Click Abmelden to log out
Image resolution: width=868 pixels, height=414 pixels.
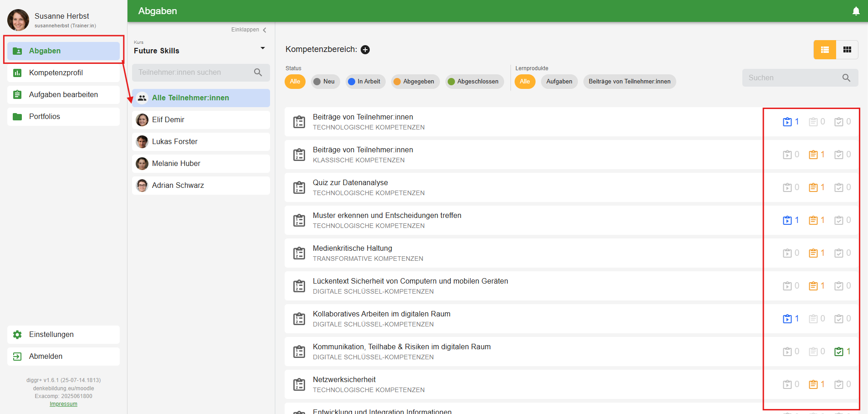(x=46, y=357)
